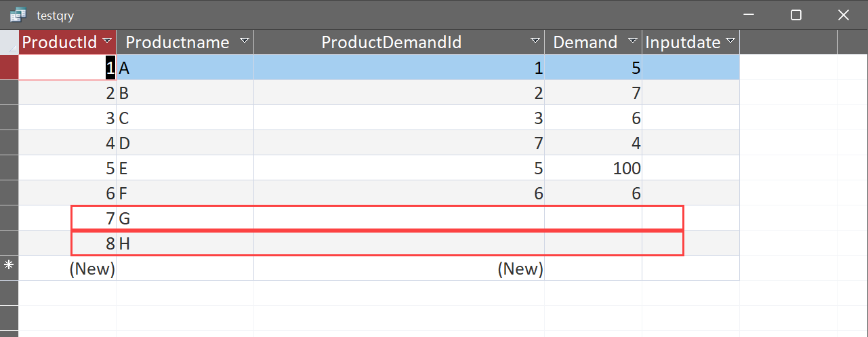Select row selector for product H
This screenshot has height=337, width=868.
pyautogui.click(x=9, y=243)
